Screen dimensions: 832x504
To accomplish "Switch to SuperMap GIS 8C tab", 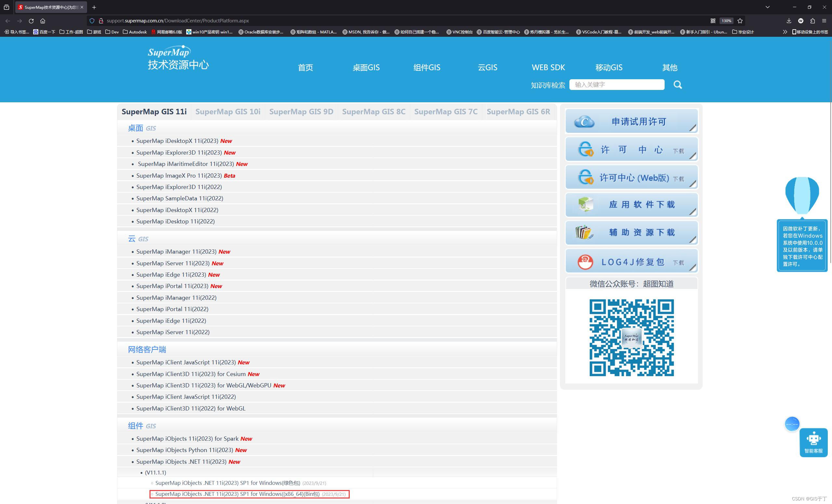I will [374, 112].
